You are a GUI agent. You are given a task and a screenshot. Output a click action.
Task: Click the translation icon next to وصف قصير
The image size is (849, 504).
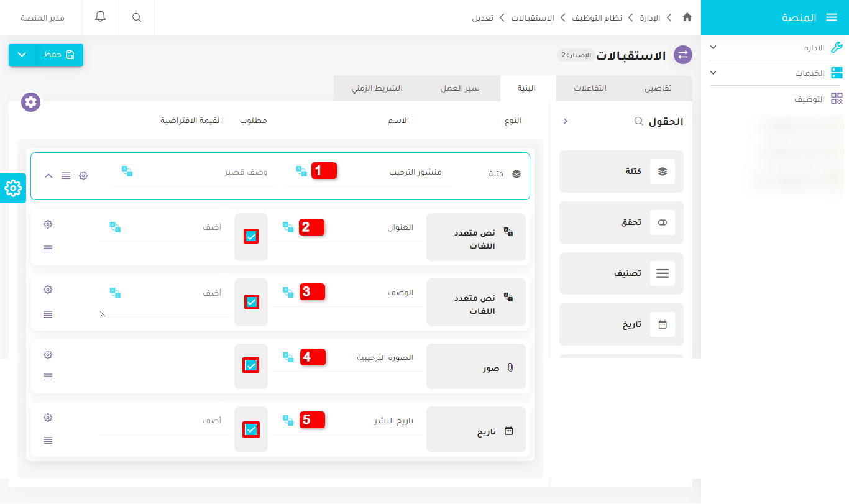(x=127, y=172)
